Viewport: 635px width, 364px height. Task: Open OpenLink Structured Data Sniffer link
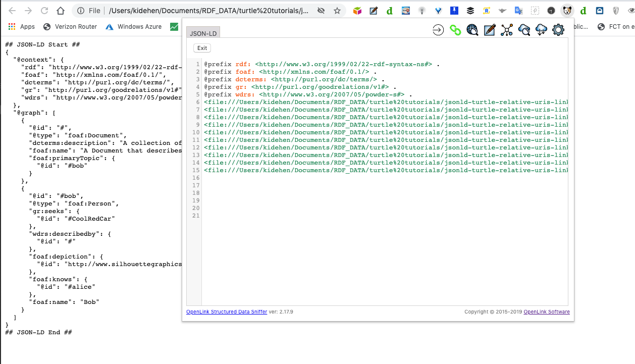pos(226,312)
